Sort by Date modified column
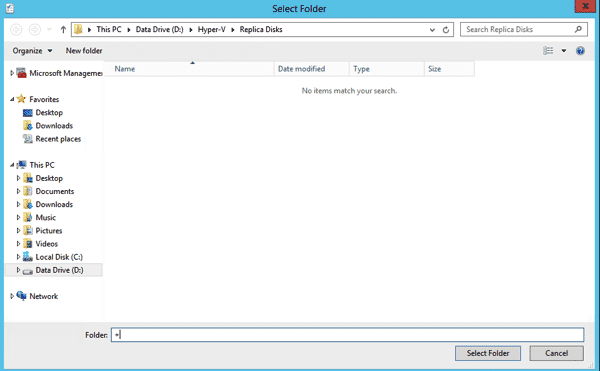The width and height of the screenshot is (600, 371). (x=311, y=69)
